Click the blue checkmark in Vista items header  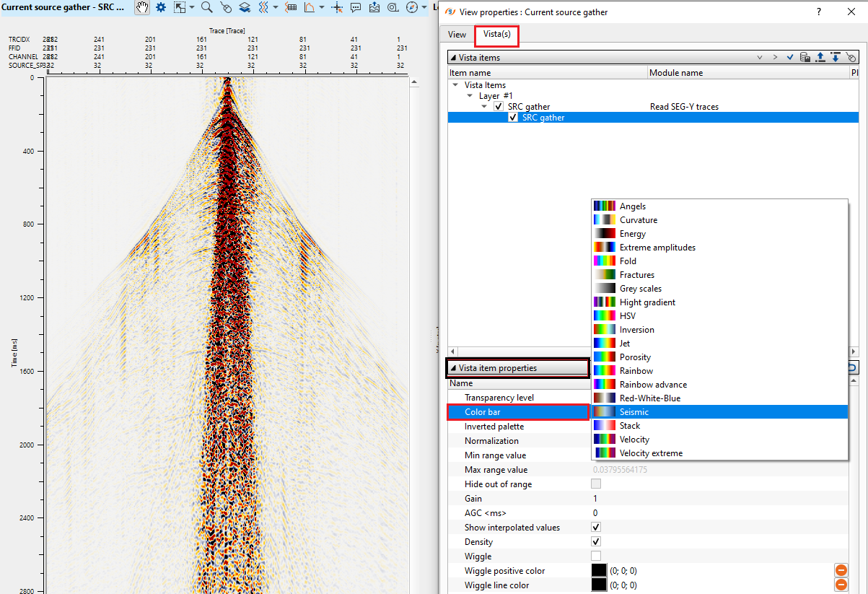coord(790,57)
